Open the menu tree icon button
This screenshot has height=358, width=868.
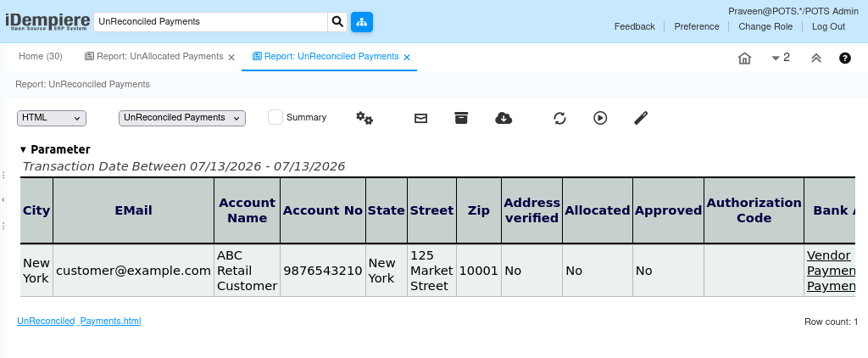[x=362, y=22]
